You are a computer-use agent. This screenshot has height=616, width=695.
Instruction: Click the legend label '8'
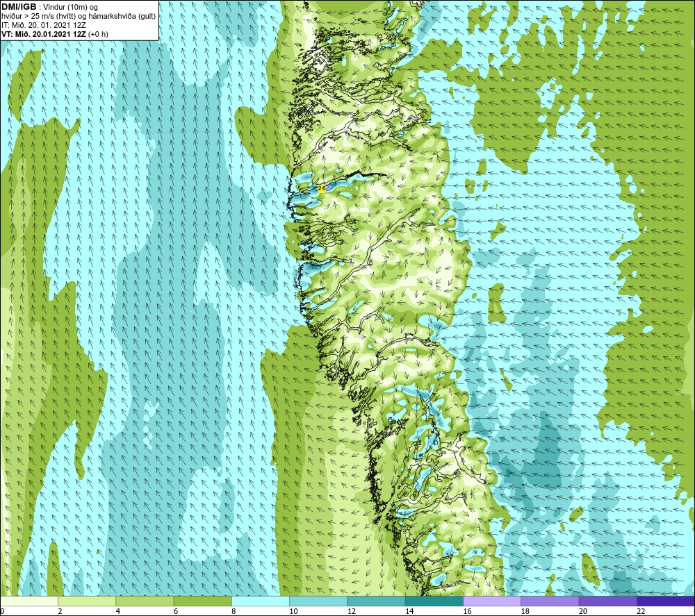[234, 612]
